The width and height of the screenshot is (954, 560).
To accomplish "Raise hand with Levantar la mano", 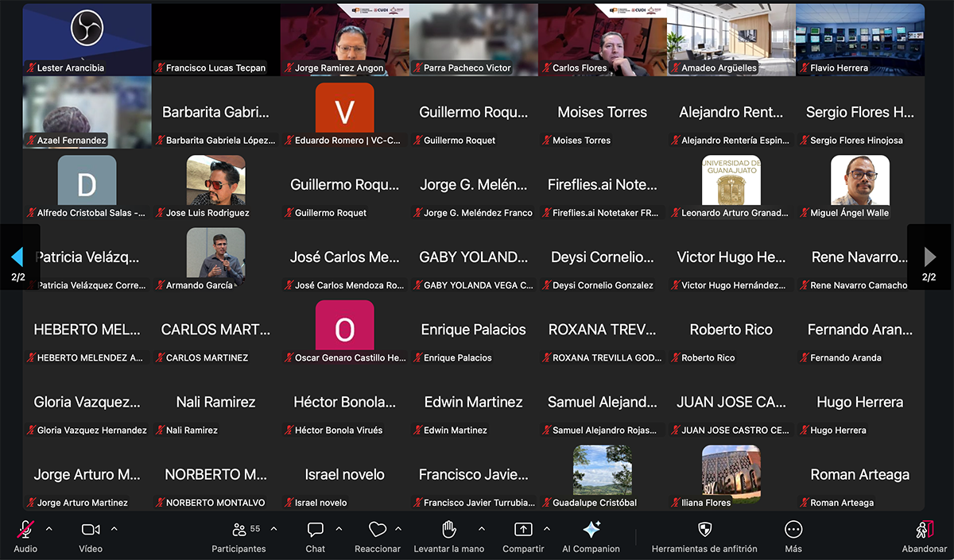I will [x=449, y=530].
